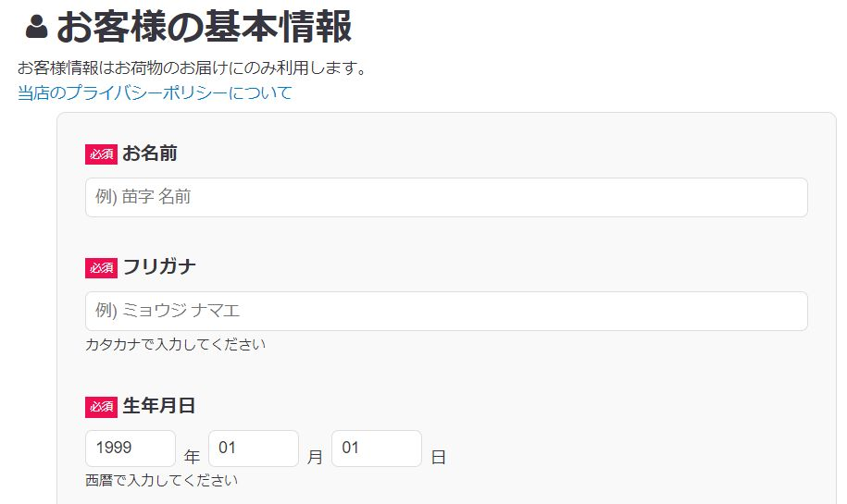This screenshot has height=504, width=847.
Task: Click the カタカナで入力してください hint text
Action: [176, 345]
